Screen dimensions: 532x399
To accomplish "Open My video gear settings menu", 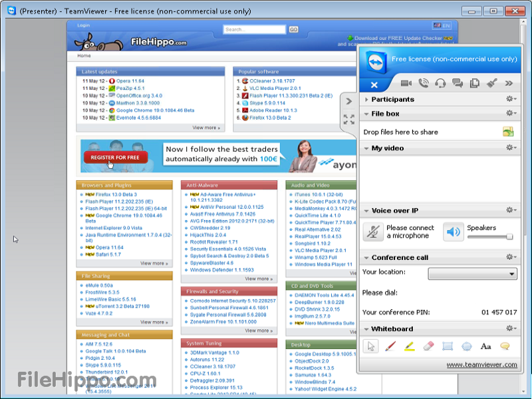I will 511,147.
